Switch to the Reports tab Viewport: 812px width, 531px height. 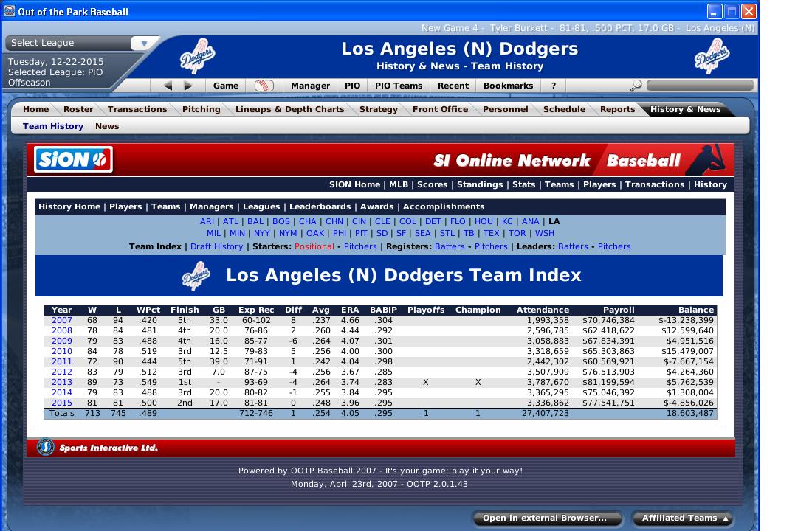617,109
